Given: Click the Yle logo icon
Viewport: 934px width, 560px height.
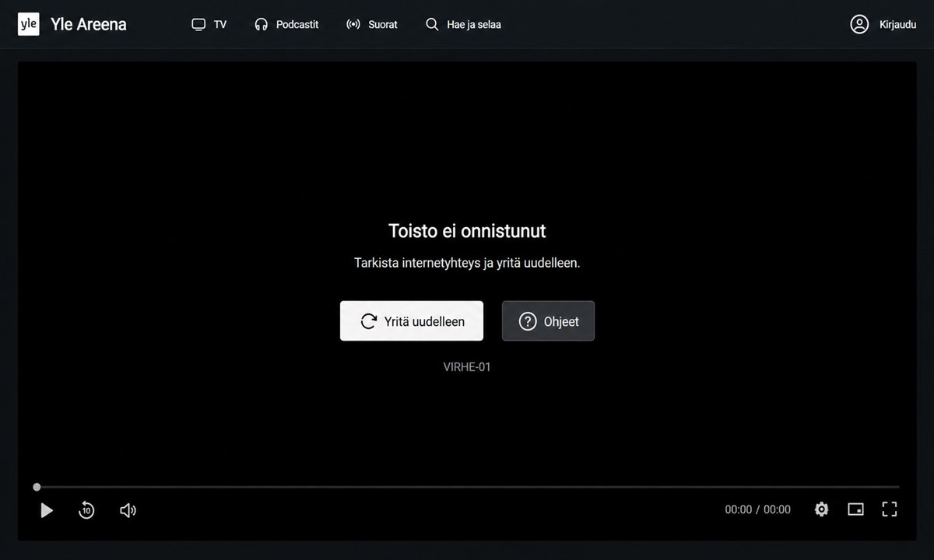Looking at the screenshot, I should click(x=29, y=24).
